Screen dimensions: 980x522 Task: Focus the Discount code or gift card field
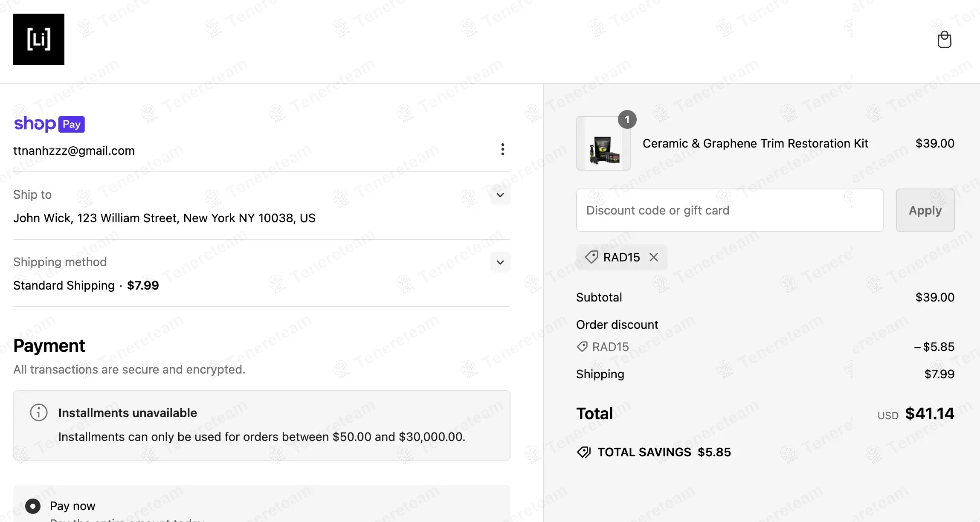tap(730, 210)
